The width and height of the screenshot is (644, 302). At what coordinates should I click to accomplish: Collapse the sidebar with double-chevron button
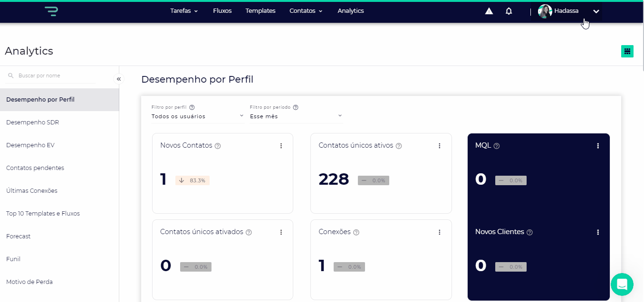pyautogui.click(x=119, y=79)
